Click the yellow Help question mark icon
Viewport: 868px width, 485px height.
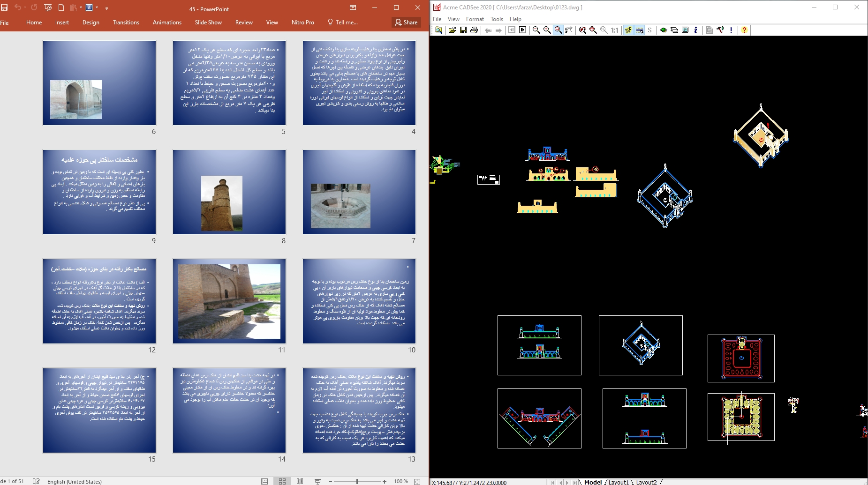tap(744, 30)
